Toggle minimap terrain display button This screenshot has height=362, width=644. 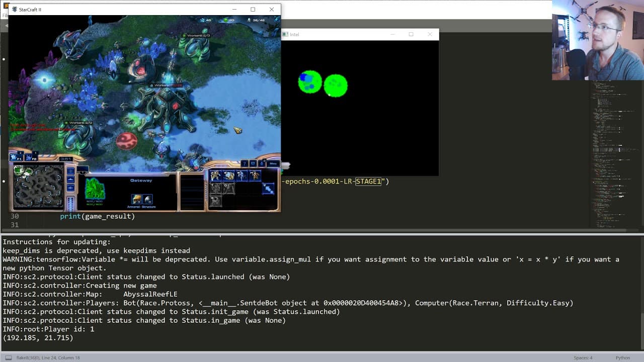(x=70, y=179)
